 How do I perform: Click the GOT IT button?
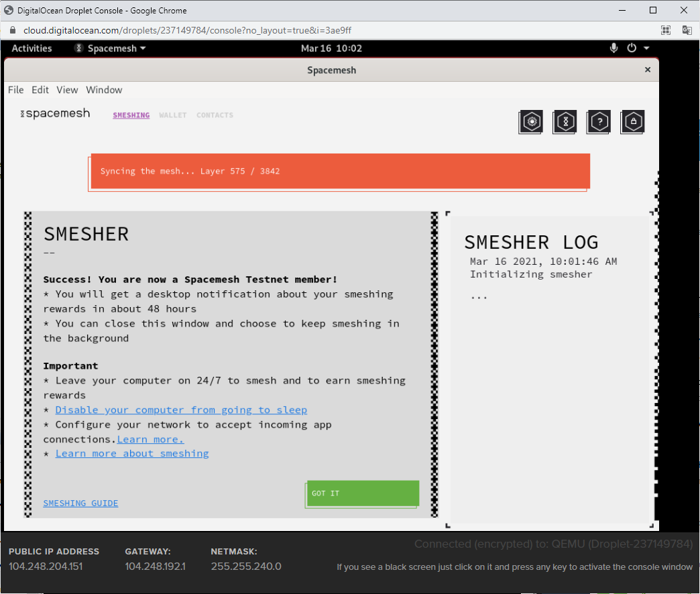tap(363, 493)
